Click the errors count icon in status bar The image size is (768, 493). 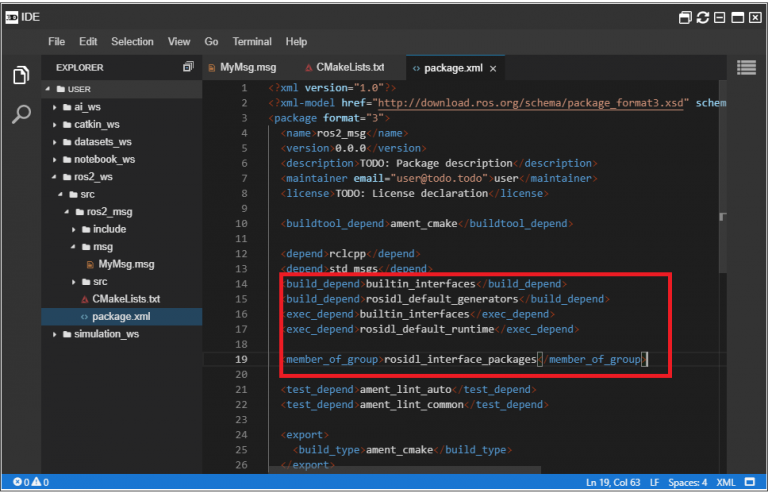click(17, 482)
